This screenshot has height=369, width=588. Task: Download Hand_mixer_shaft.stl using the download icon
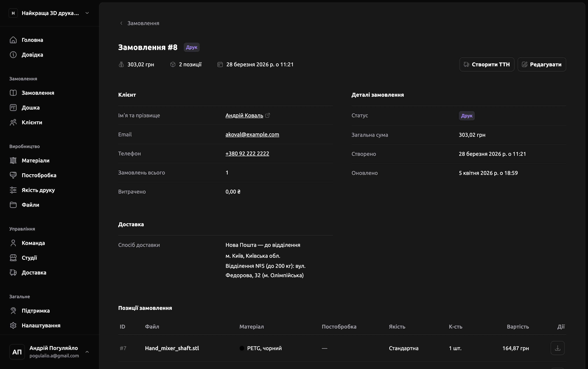557,348
